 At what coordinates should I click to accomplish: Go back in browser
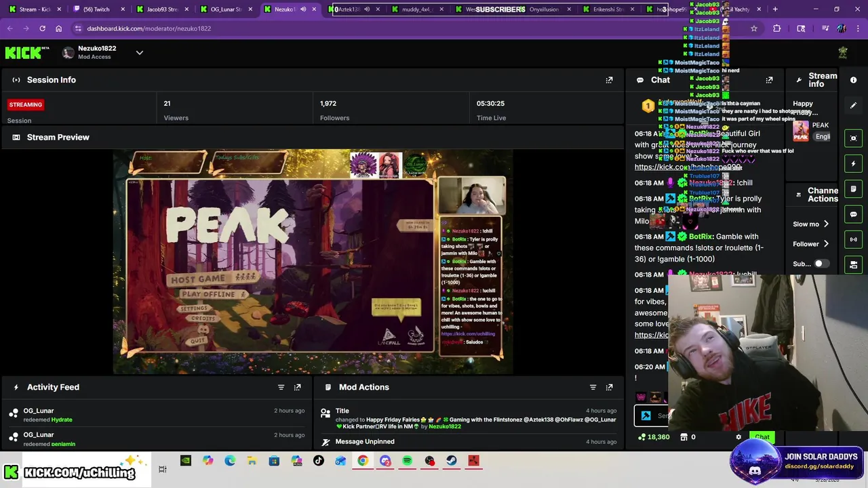coord(9,28)
